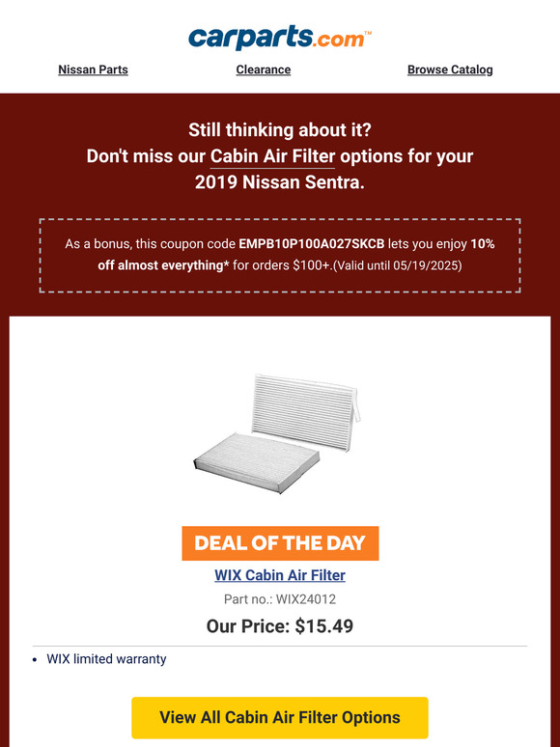Image resolution: width=560 pixels, height=747 pixels.
Task: Open the WIX Cabin Air Filter product link
Action: coord(280,575)
